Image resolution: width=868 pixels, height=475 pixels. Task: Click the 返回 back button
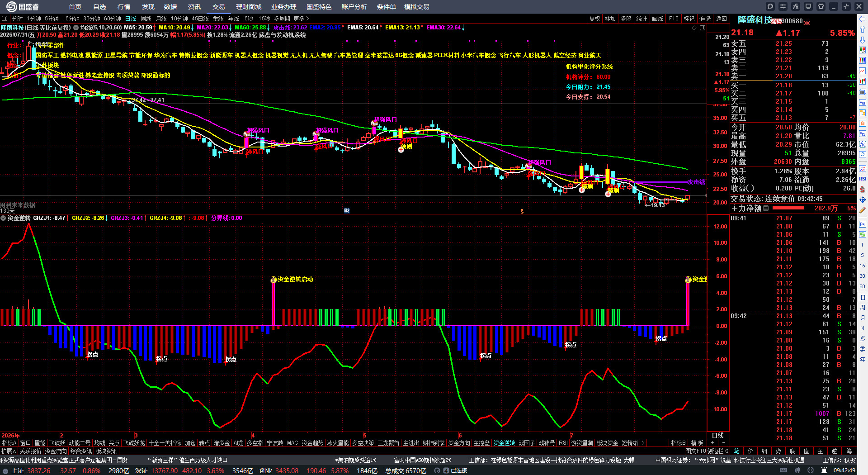click(x=722, y=19)
